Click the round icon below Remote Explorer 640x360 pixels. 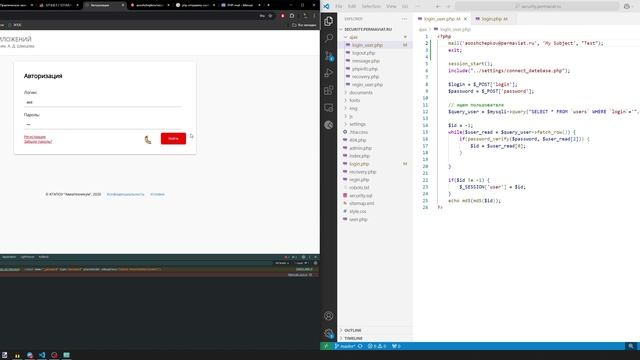(x=329, y=125)
